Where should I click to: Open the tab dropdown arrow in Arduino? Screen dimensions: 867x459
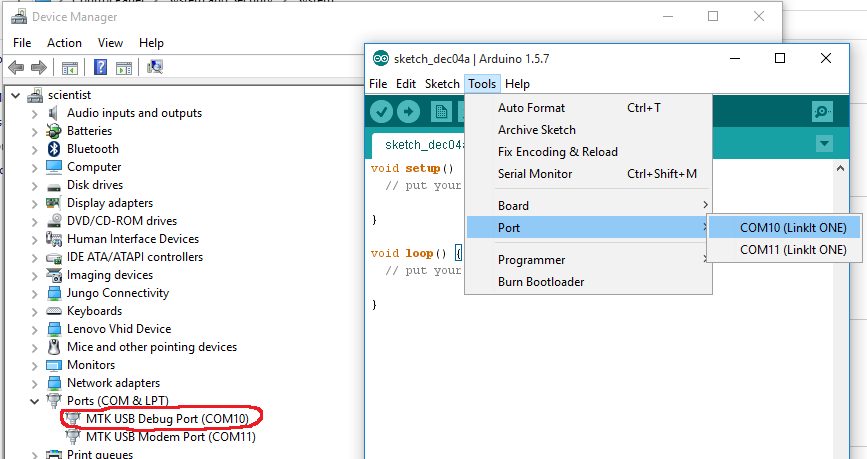click(824, 144)
